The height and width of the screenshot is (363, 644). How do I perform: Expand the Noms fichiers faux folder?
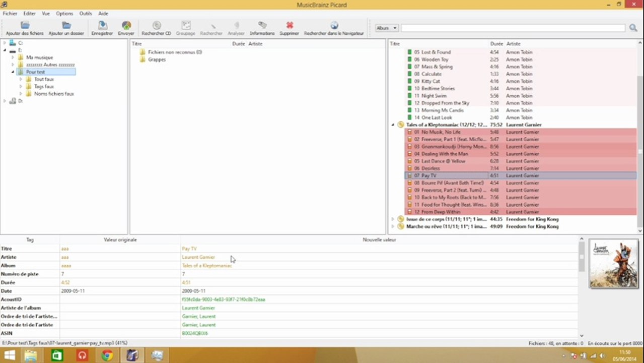[21, 94]
